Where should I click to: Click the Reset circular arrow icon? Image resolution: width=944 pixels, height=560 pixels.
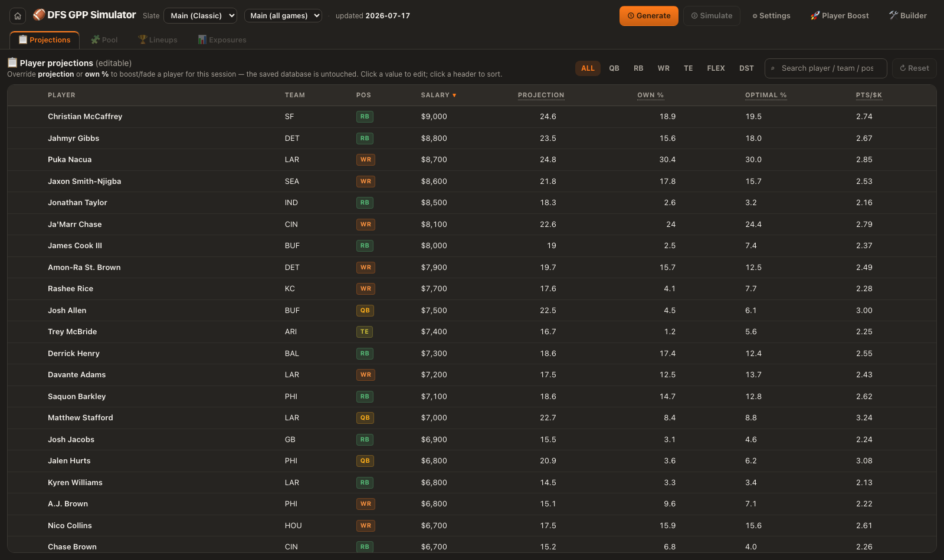tap(903, 68)
